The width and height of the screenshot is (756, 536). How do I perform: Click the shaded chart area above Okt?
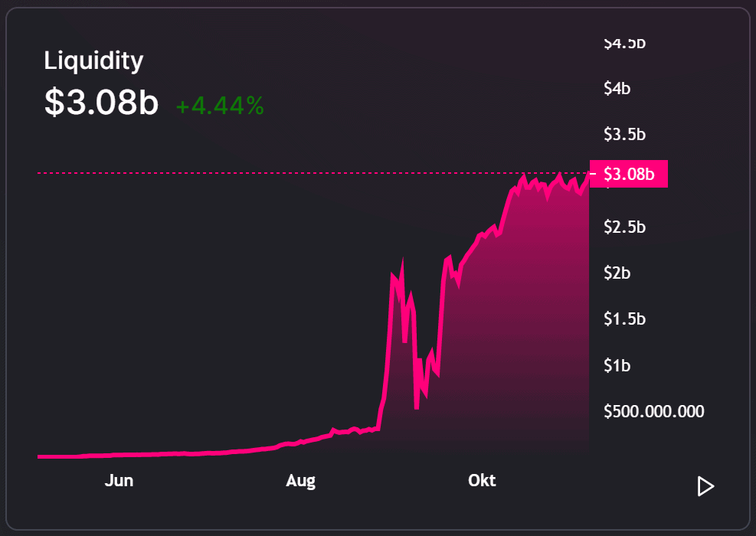click(482, 347)
